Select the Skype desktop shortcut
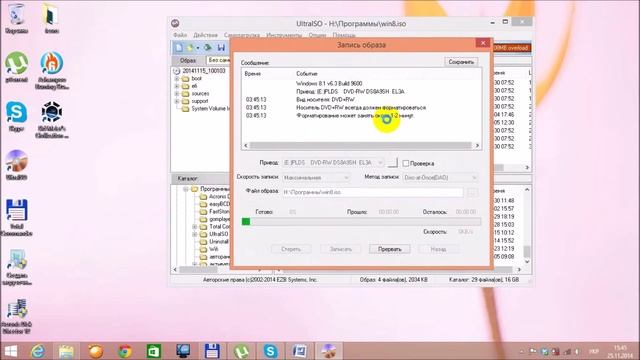Viewport: 640px width, 360px height. point(16,116)
